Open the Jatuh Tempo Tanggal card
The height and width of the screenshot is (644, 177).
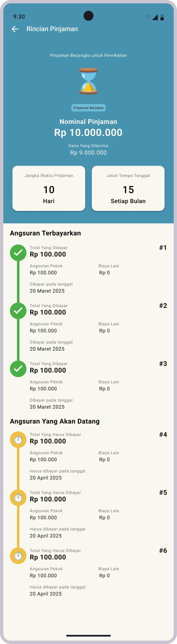[128, 189]
